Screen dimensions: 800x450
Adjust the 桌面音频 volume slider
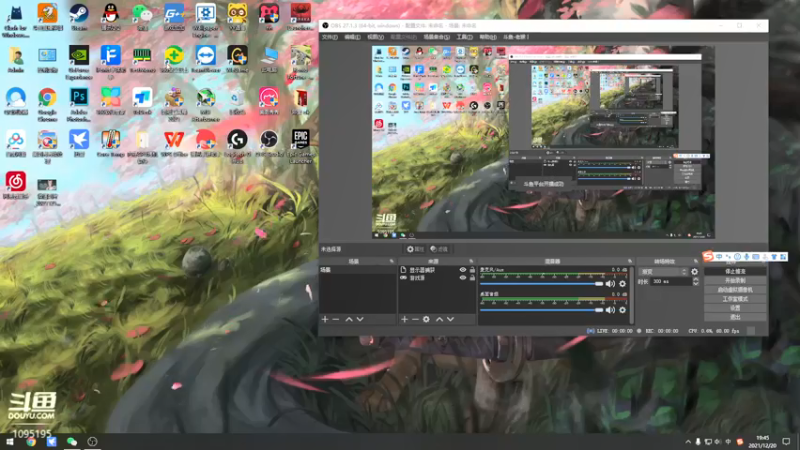pos(541,310)
